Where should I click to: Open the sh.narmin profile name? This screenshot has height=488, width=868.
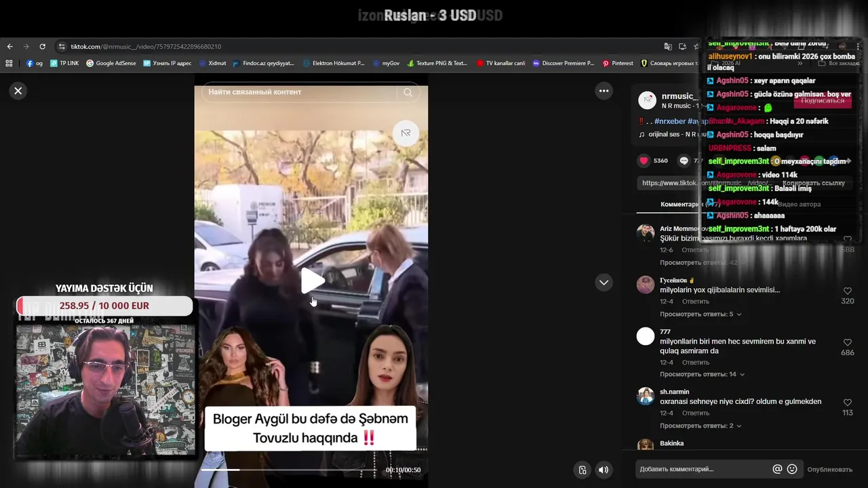click(x=674, y=392)
